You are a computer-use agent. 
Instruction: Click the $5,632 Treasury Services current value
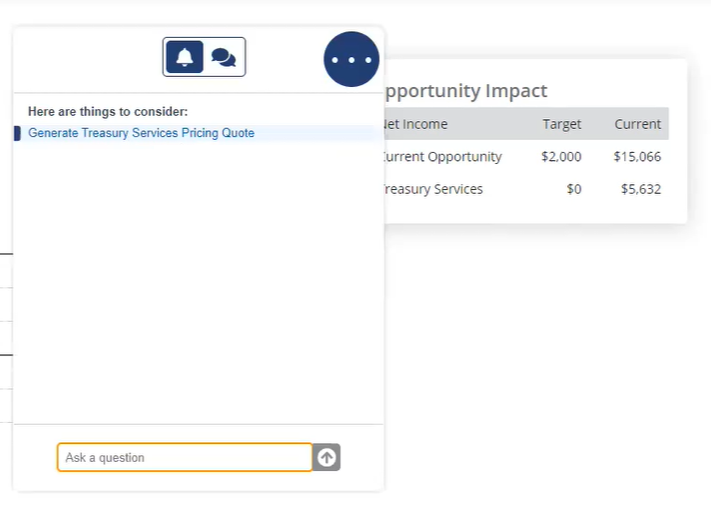point(641,189)
